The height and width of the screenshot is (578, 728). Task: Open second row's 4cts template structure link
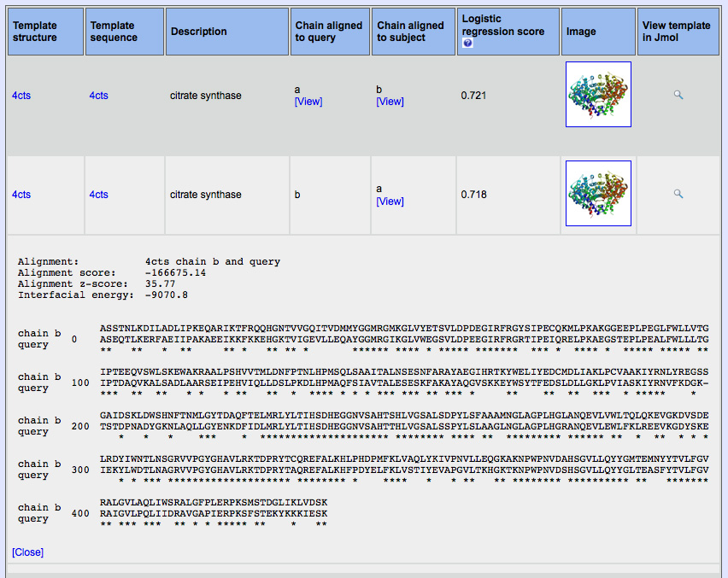point(21,195)
